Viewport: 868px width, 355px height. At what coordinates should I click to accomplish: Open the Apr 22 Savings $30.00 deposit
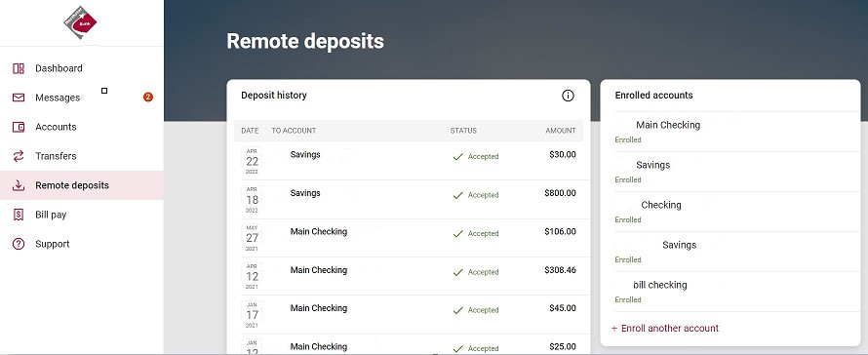point(409,161)
